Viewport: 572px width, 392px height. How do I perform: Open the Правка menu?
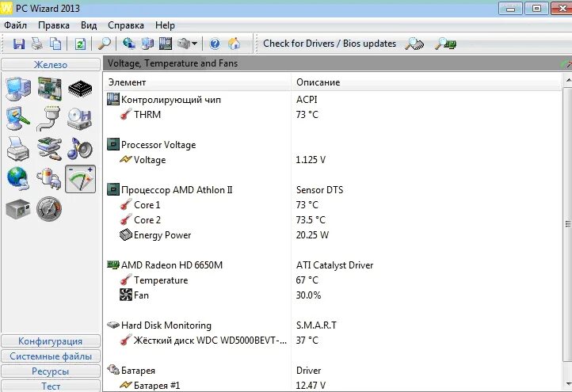[54, 25]
